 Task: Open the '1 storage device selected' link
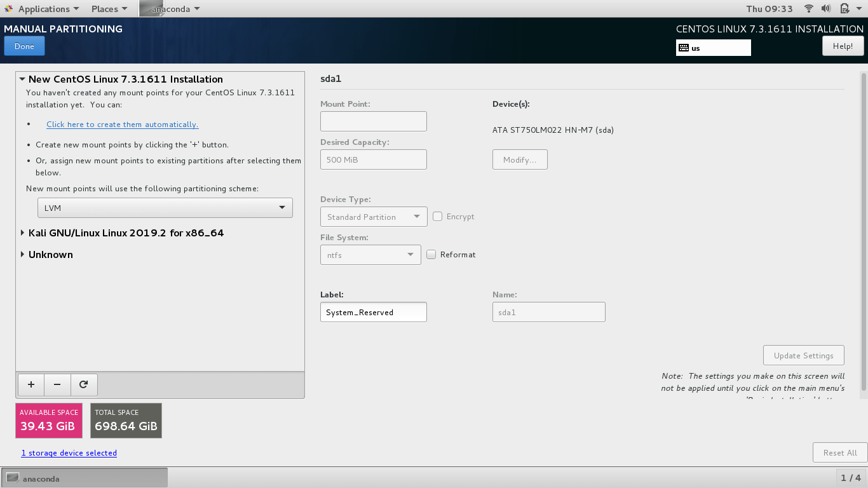click(69, 453)
